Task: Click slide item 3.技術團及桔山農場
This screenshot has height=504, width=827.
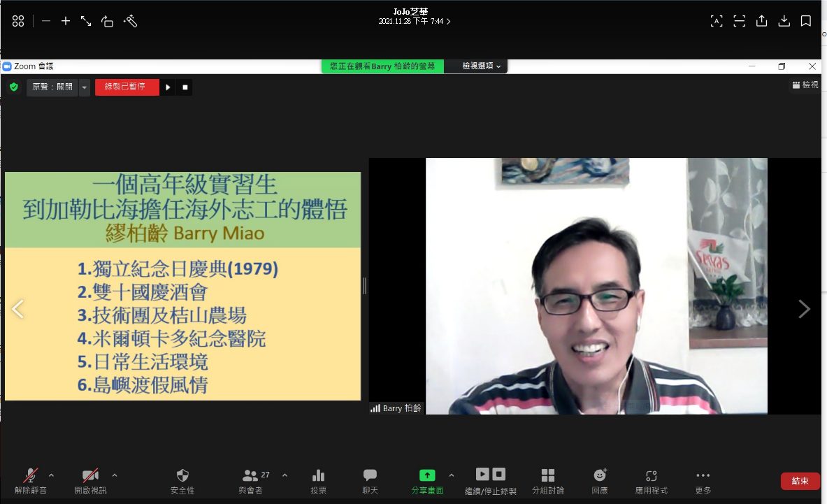Action: [x=162, y=315]
